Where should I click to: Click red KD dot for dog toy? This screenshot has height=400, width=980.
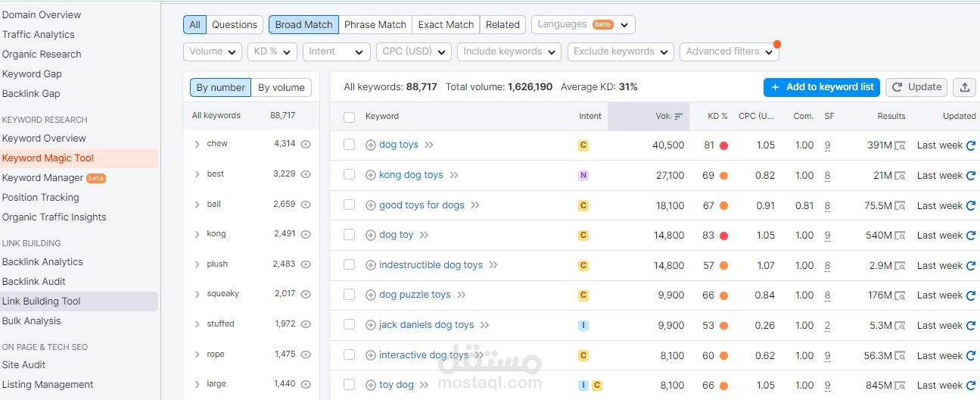723,236
